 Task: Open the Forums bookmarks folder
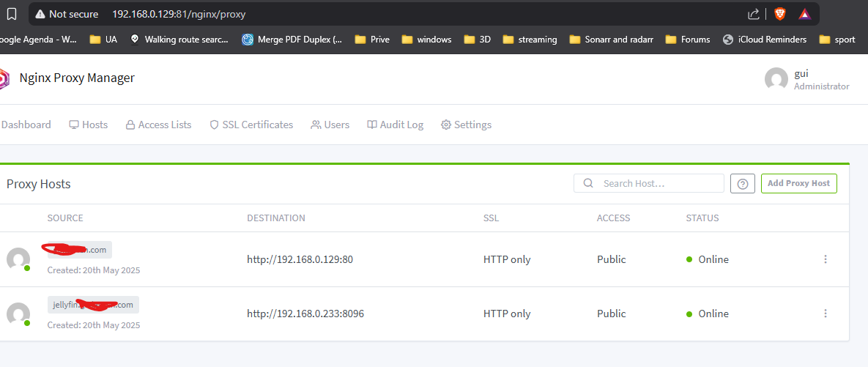click(x=688, y=40)
